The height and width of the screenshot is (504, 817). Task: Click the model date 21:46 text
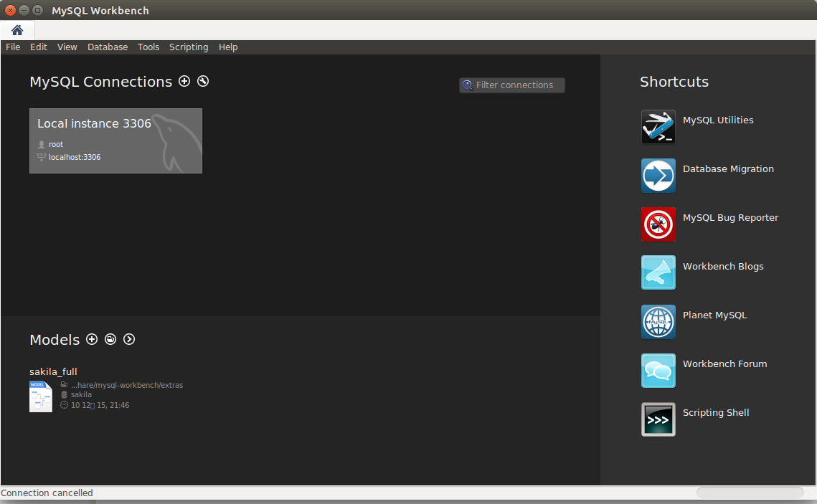pyautogui.click(x=100, y=405)
